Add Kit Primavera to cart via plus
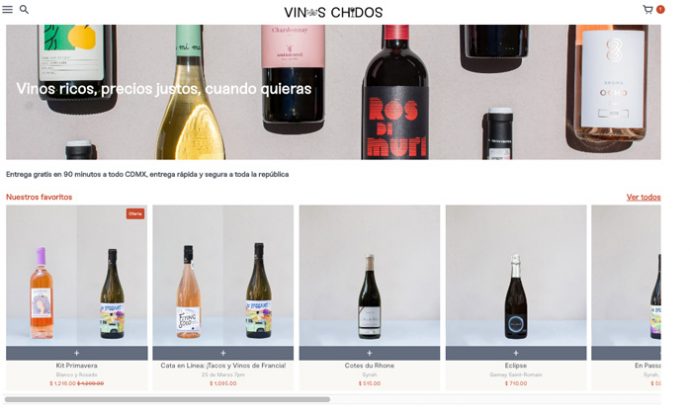Viewport: 690px width, 414px height. point(77,353)
